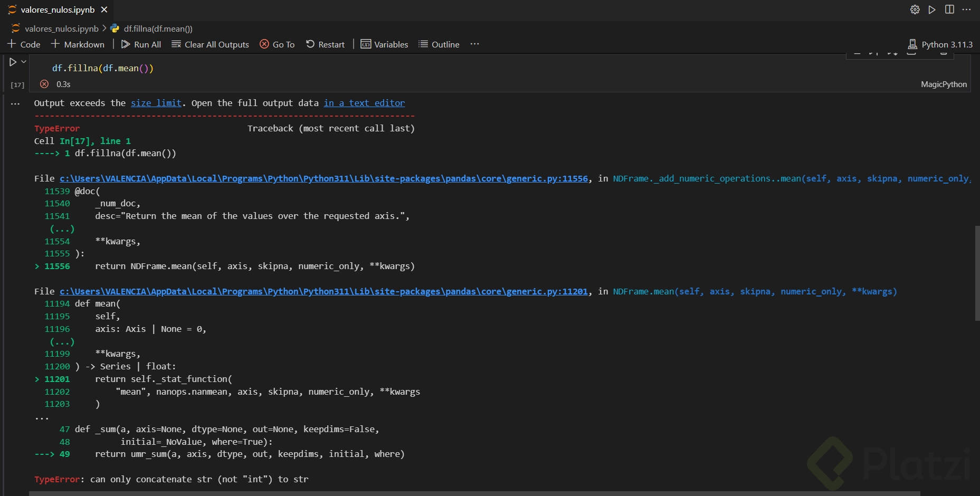
Task: Click line 47 'def _sum' text
Action: pos(227,429)
